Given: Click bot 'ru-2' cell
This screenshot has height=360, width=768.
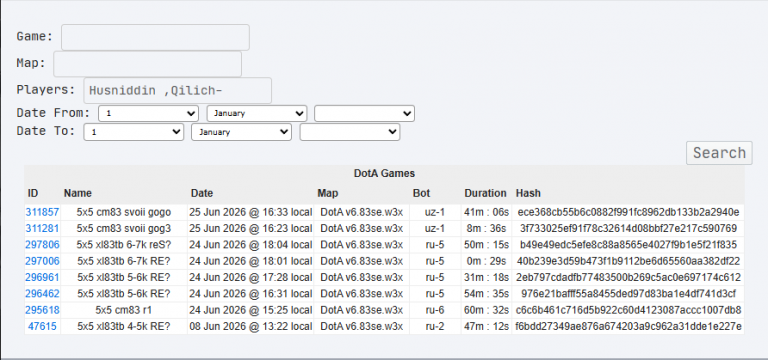Looking at the screenshot, I should pos(434,326).
